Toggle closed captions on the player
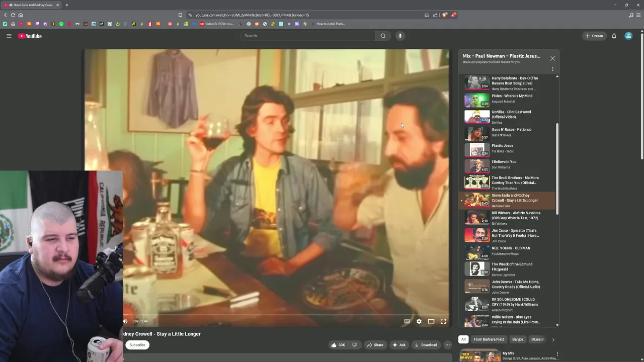The width and height of the screenshot is (644, 362). click(x=407, y=321)
